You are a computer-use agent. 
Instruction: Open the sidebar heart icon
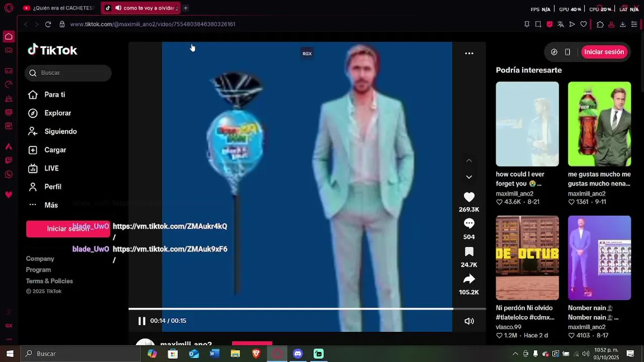[x=9, y=195]
